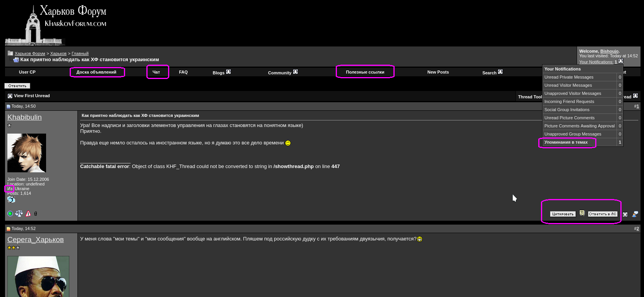Viewport: 644px width, 297px height.
Task: Follow the Главный breadcrumb link
Action: pos(80,54)
